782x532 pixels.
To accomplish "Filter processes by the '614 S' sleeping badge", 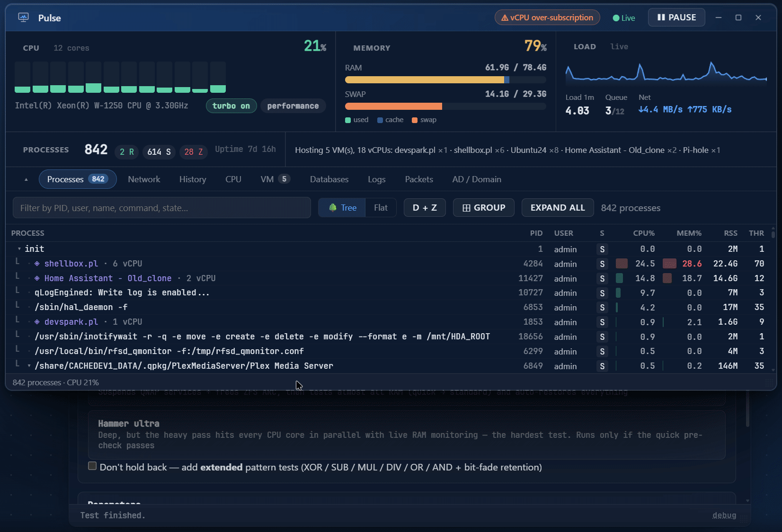I will [x=159, y=152].
